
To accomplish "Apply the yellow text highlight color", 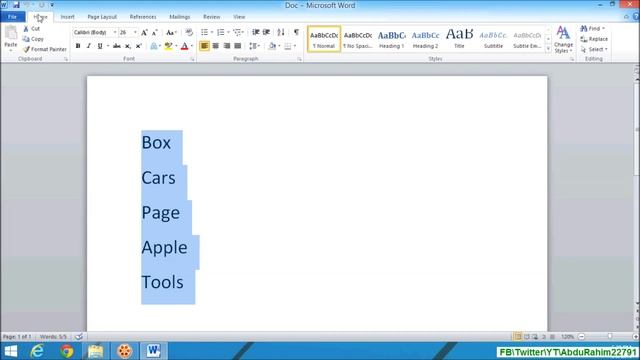I will click(168, 46).
